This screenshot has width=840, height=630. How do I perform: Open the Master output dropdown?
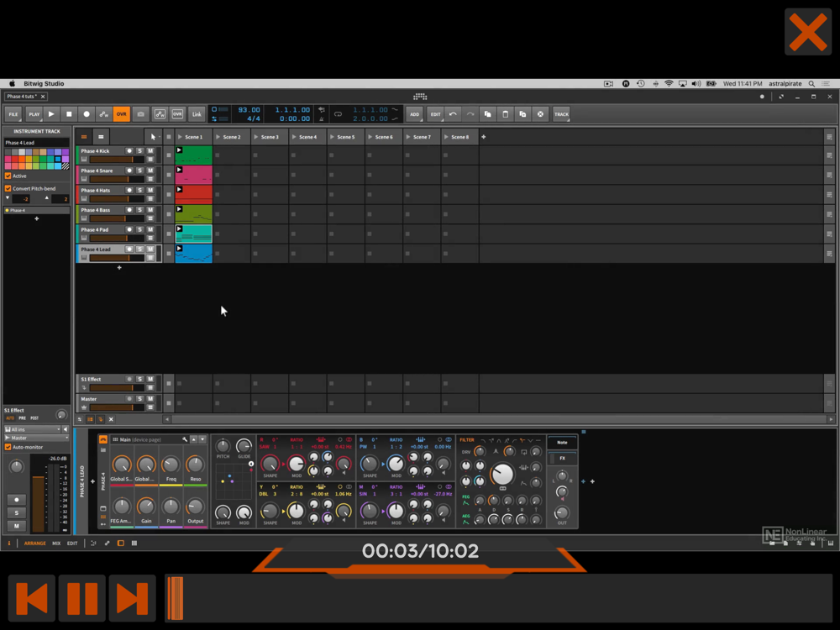pos(36,438)
